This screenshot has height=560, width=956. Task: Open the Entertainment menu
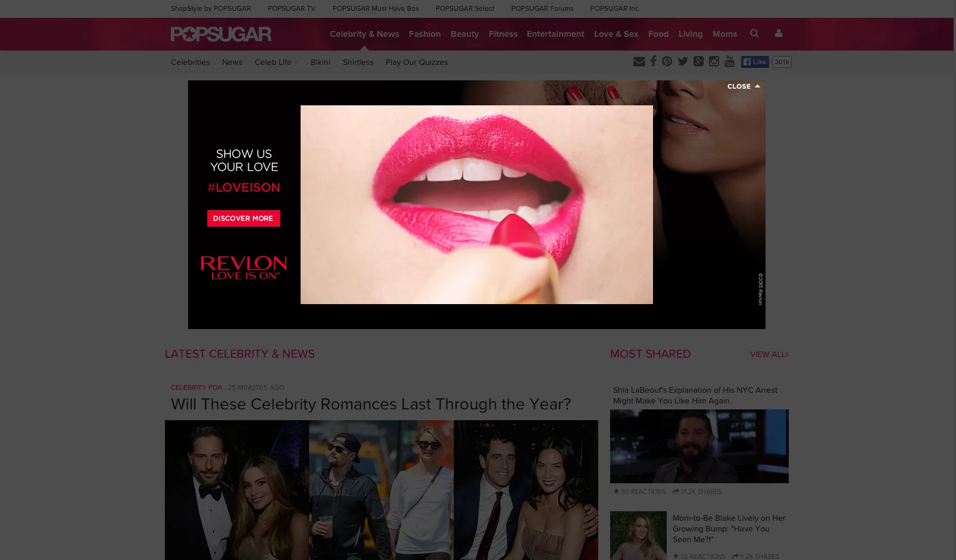coord(555,34)
